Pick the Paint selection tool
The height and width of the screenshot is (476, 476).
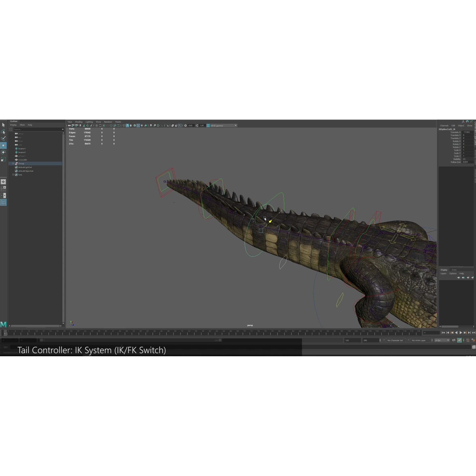[3, 139]
